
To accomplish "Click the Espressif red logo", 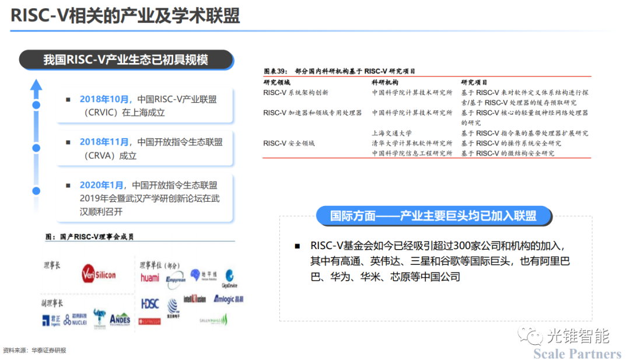I will coord(150,321).
